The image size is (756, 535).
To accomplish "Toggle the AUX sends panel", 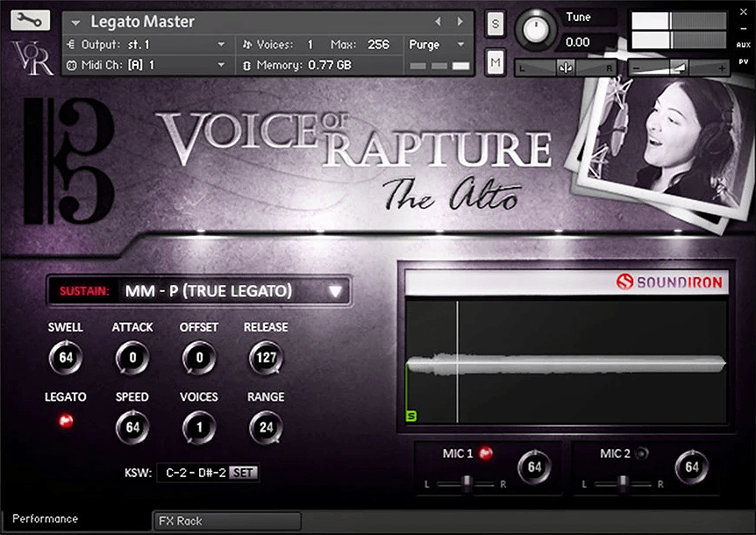I will coord(744,45).
